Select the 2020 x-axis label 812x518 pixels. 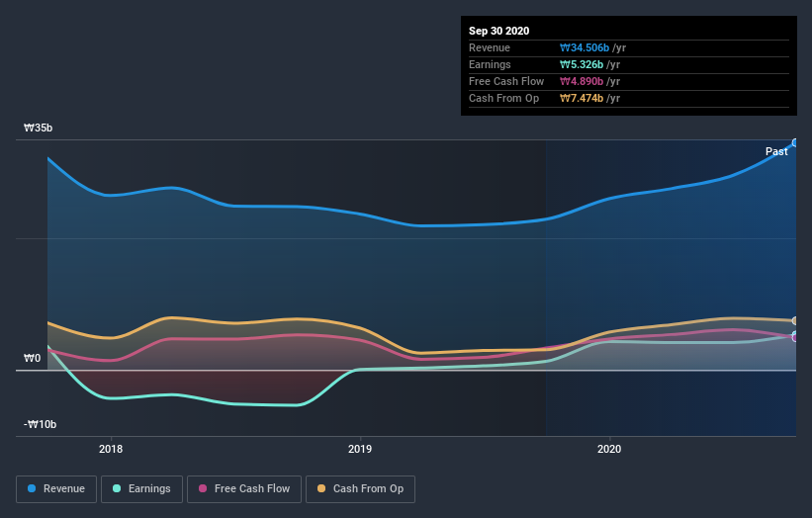pyautogui.click(x=609, y=449)
